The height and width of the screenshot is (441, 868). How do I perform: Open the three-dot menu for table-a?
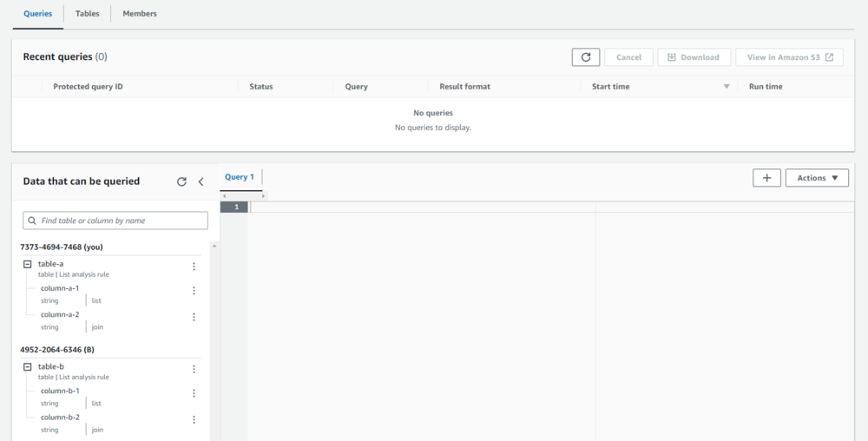coord(194,267)
